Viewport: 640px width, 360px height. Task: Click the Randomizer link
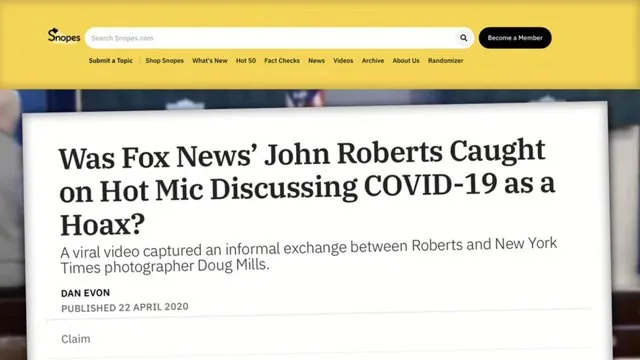445,60
